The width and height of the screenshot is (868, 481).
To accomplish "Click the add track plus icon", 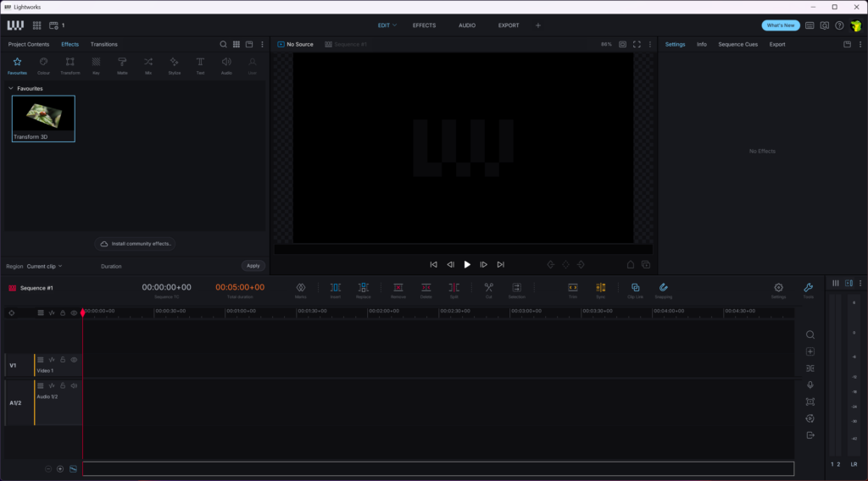I will point(810,351).
